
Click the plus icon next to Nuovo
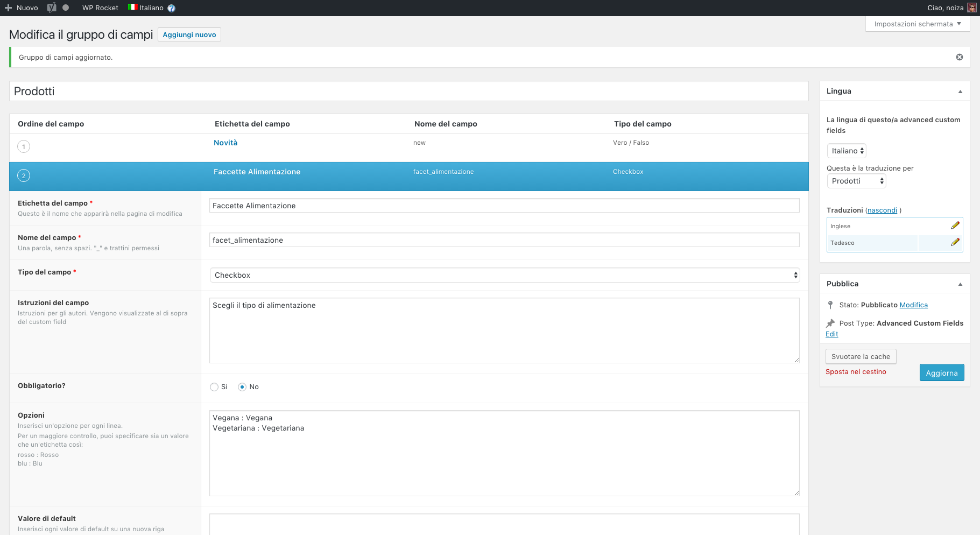tap(8, 8)
